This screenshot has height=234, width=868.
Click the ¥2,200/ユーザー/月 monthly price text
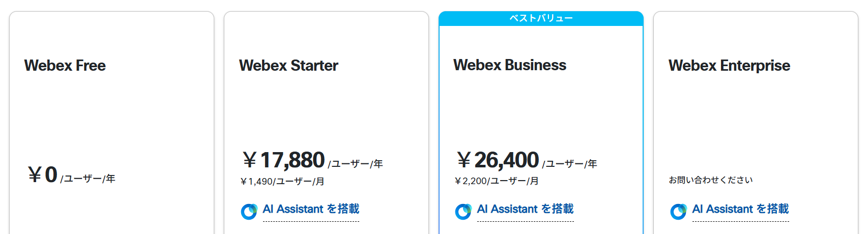click(x=497, y=181)
